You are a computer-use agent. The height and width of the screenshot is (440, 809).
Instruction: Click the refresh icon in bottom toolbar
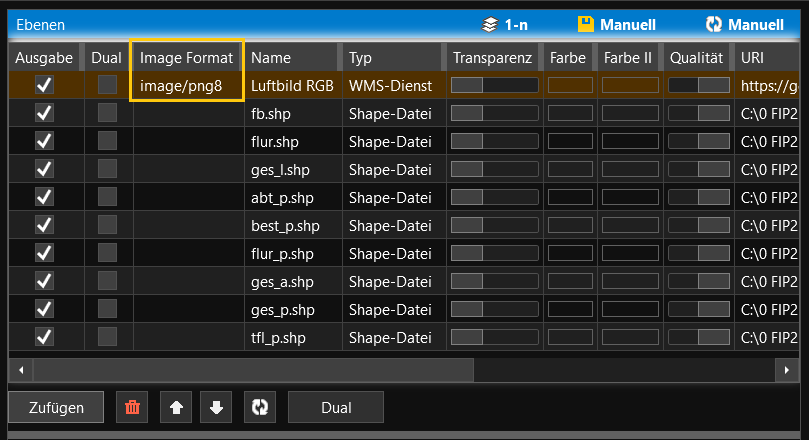[260, 407]
